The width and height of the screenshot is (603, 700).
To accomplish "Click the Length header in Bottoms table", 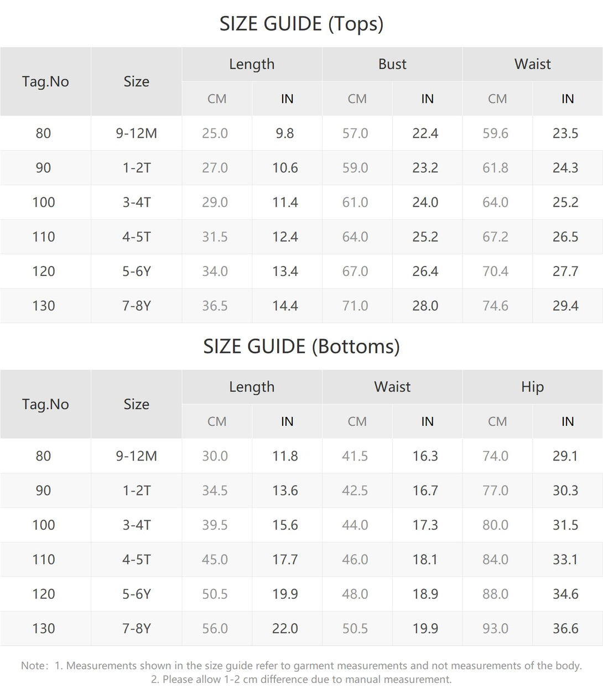I will 252,387.
